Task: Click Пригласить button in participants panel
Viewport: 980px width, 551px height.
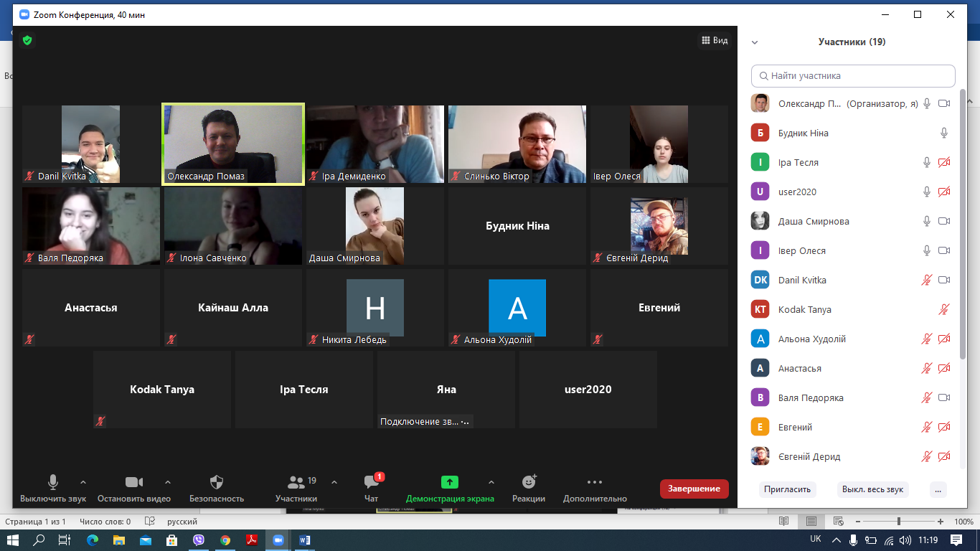Action: click(x=787, y=489)
